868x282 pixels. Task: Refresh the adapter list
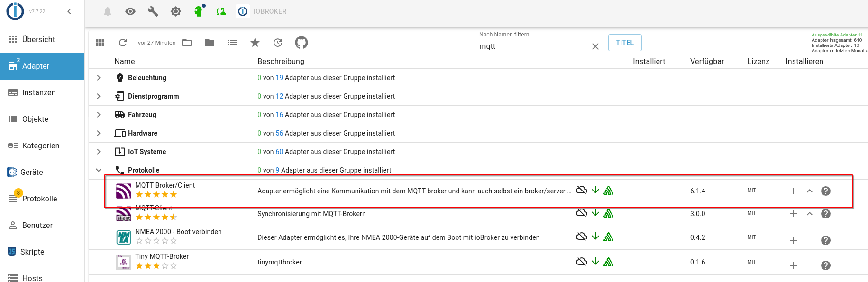coord(123,43)
